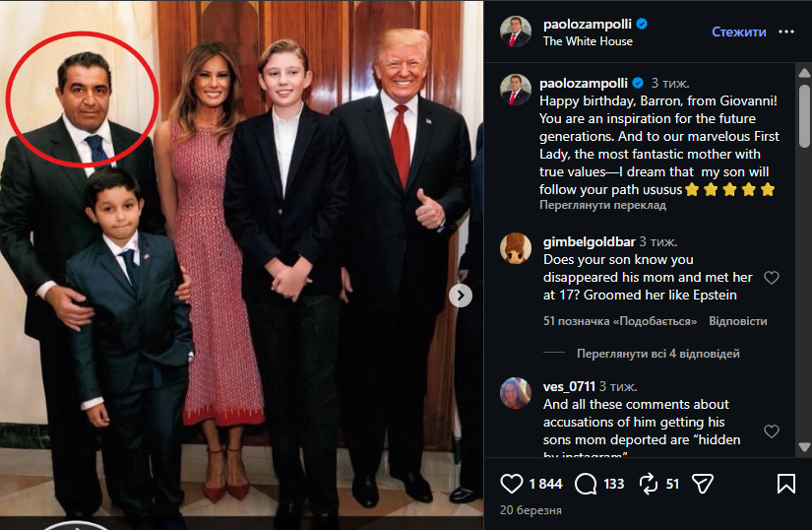
Task: Go to next photo in carousel
Action: pos(461,296)
